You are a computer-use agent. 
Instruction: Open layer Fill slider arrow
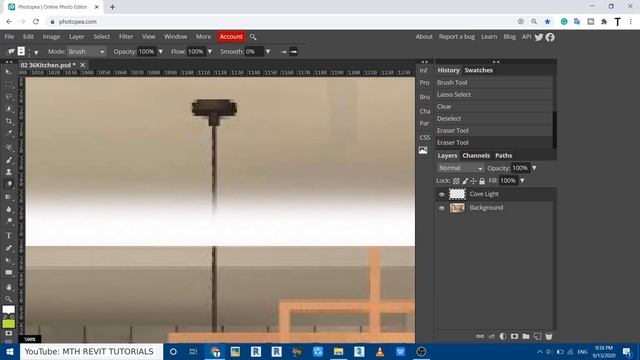[x=522, y=181]
